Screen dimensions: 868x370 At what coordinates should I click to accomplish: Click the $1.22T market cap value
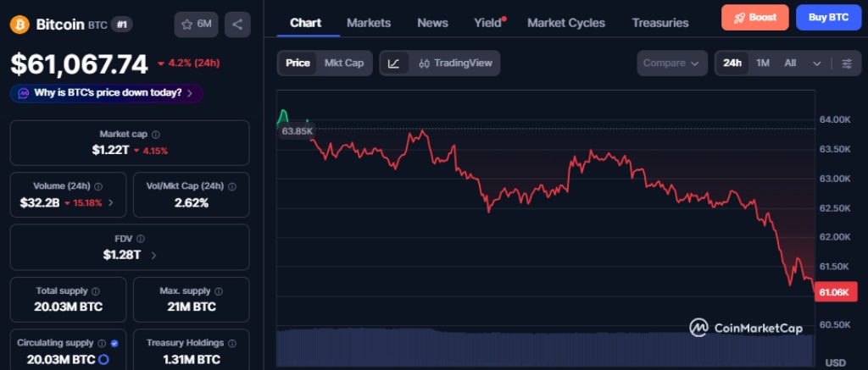click(110, 151)
